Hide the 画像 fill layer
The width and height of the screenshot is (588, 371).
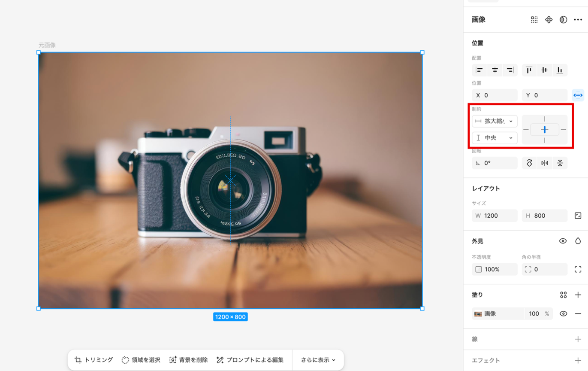pyautogui.click(x=563, y=314)
